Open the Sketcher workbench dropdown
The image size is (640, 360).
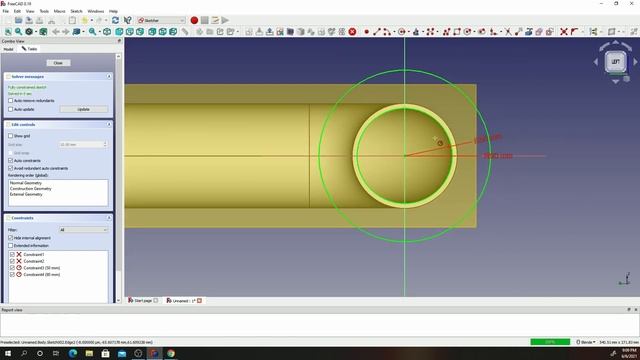pyautogui.click(x=161, y=20)
